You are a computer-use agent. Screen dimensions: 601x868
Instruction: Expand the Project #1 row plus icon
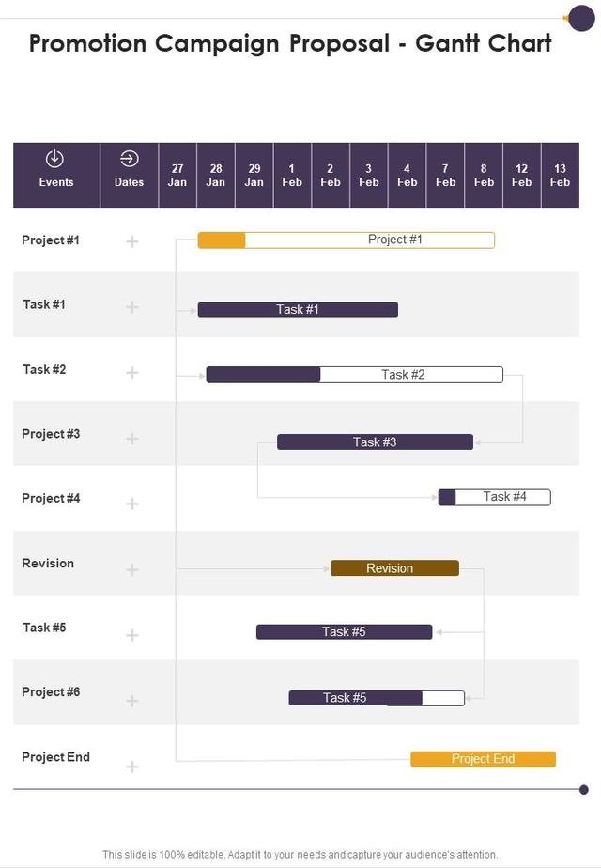point(132,241)
